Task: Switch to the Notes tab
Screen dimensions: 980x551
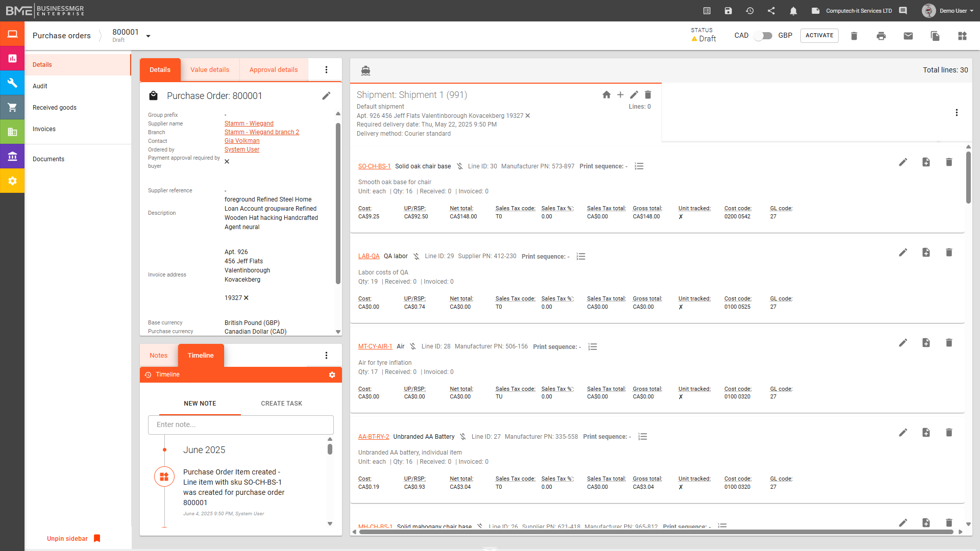Action: (x=158, y=356)
